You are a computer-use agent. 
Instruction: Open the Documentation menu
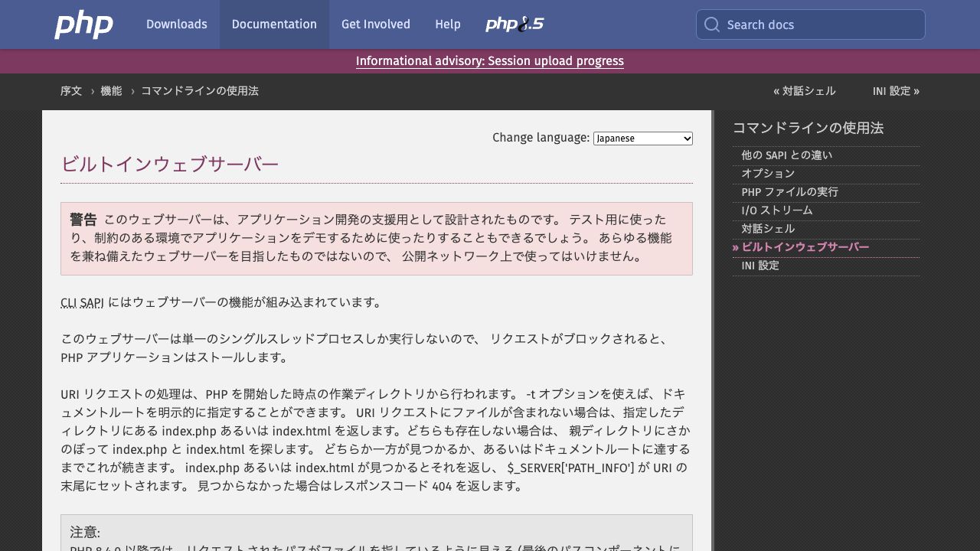tap(274, 24)
